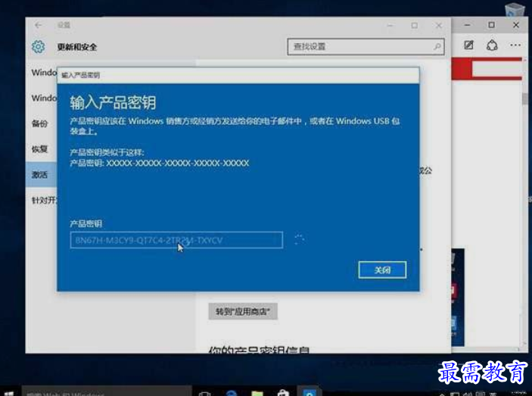Click the XXXXX-XXXXX-XXXXX-XXXXX-XXXXX sample key text
The width and height of the screenshot is (532, 396).
point(177,164)
